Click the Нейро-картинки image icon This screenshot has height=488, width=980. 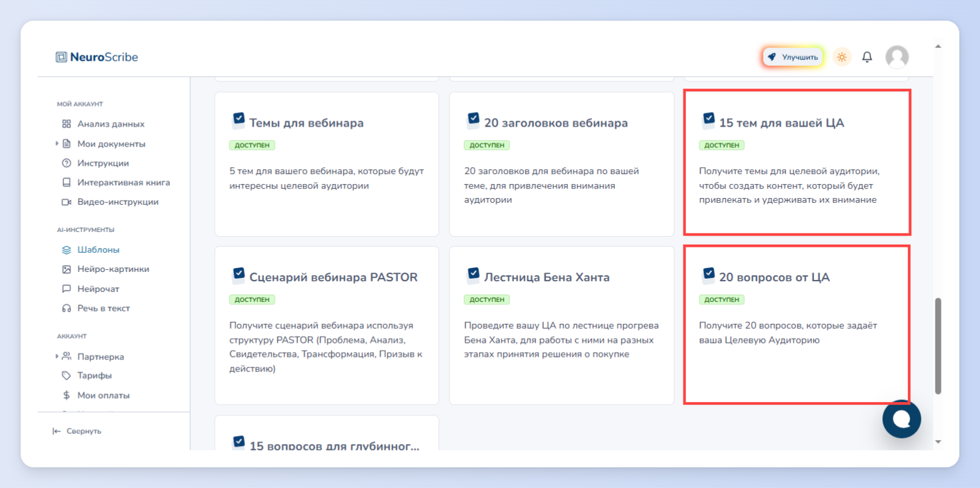pos(67,269)
